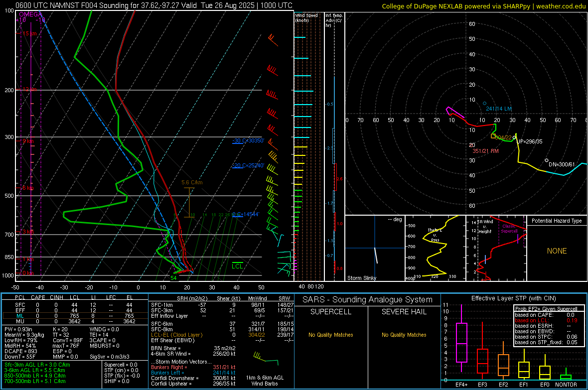The height and width of the screenshot is (390, 588).
Task: Click the SFC-1km shear row label
Action: (x=162, y=305)
